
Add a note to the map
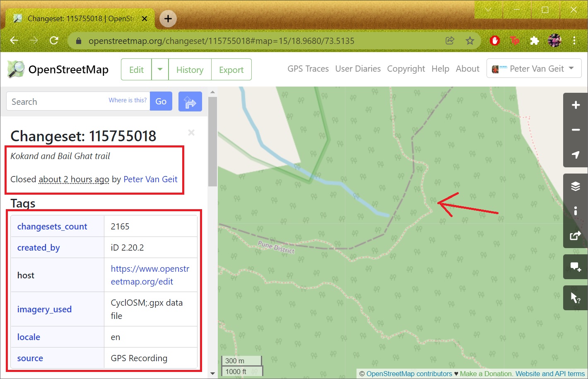576,267
